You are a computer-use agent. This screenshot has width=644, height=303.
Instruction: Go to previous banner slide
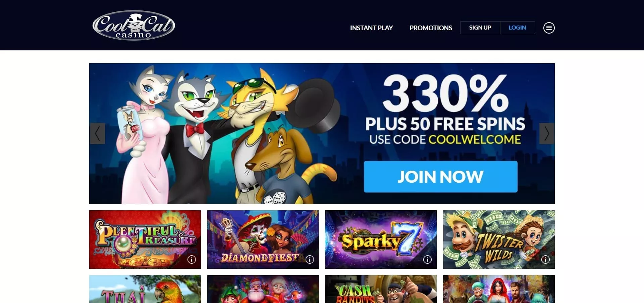tap(97, 134)
